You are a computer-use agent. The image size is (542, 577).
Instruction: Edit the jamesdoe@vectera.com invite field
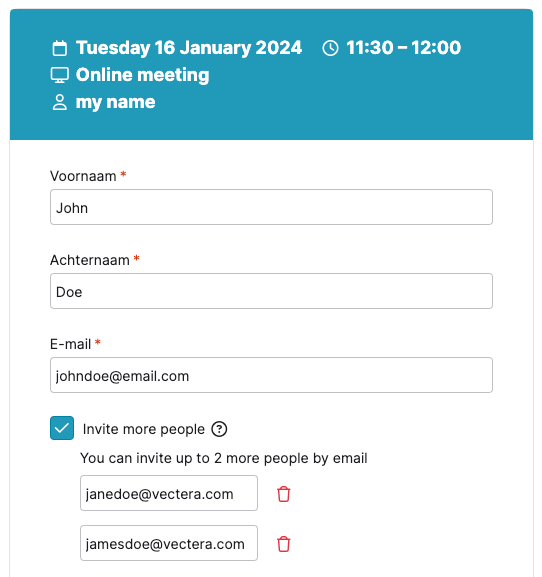[x=169, y=543]
